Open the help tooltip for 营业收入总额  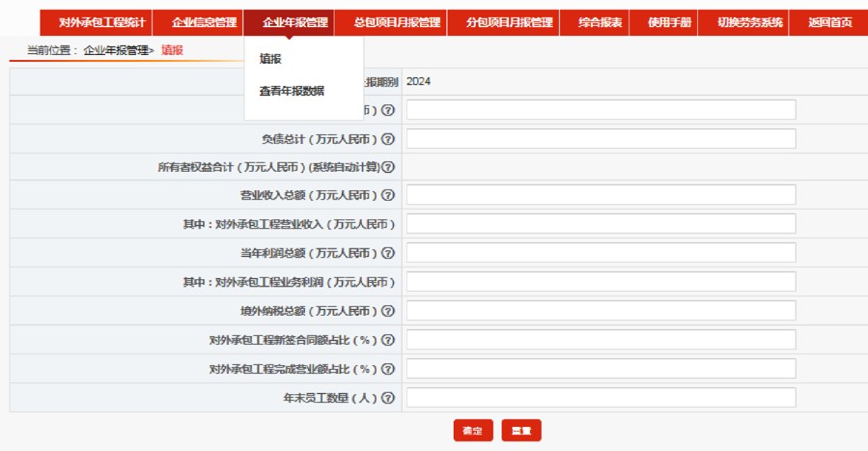click(389, 195)
